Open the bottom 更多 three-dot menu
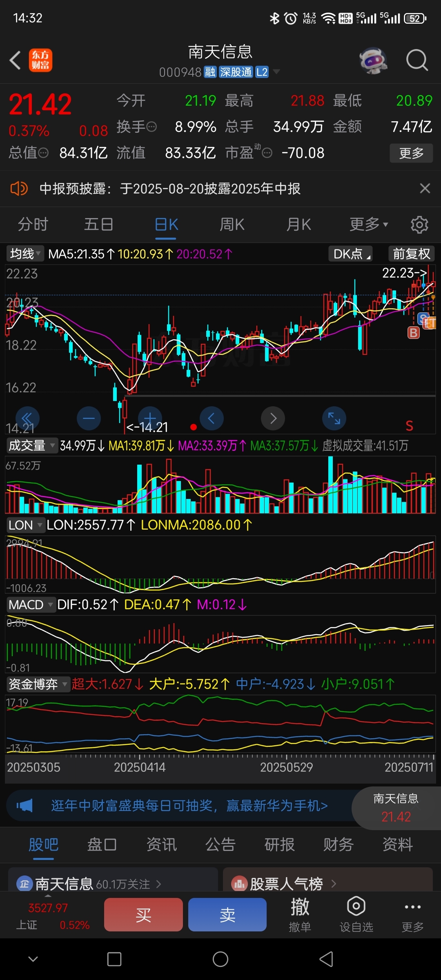This screenshot has width=441, height=980. tap(412, 915)
